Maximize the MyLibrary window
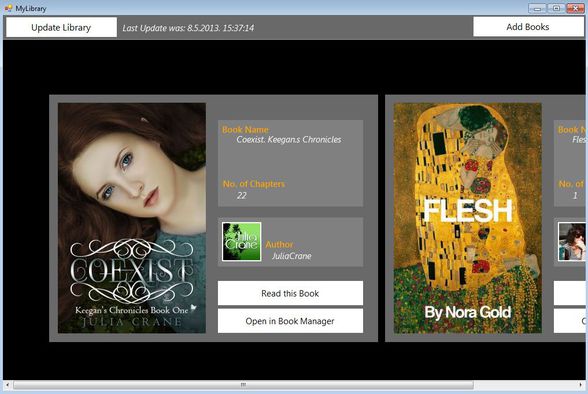588x394 pixels. [x=556, y=8]
